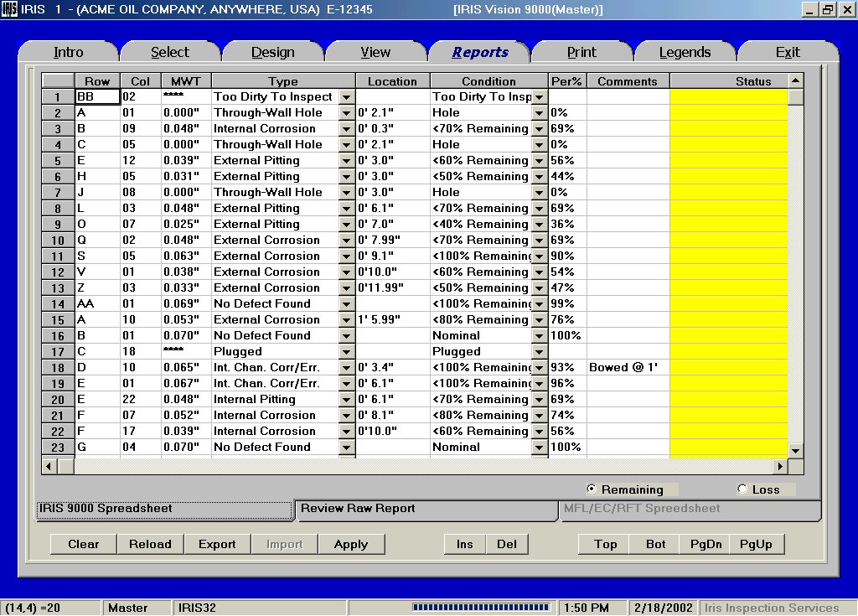This screenshot has height=616, width=858.
Task: Click the IRIS32 status bar entry
Action: pyautogui.click(x=260, y=608)
